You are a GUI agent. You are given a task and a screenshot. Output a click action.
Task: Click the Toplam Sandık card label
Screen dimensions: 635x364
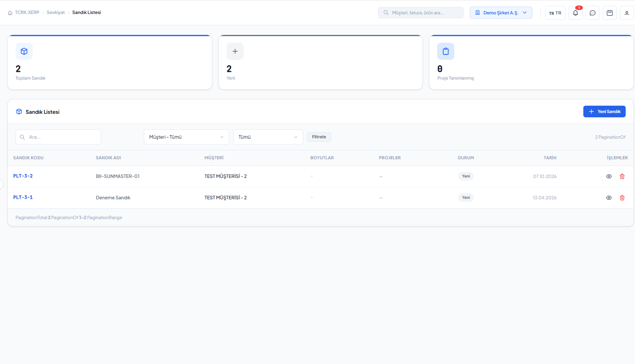31,78
